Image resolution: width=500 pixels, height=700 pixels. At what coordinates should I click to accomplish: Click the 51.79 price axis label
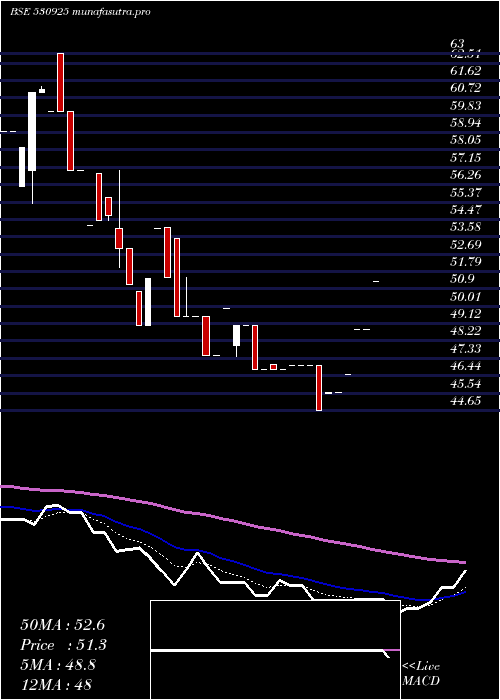click(466, 262)
